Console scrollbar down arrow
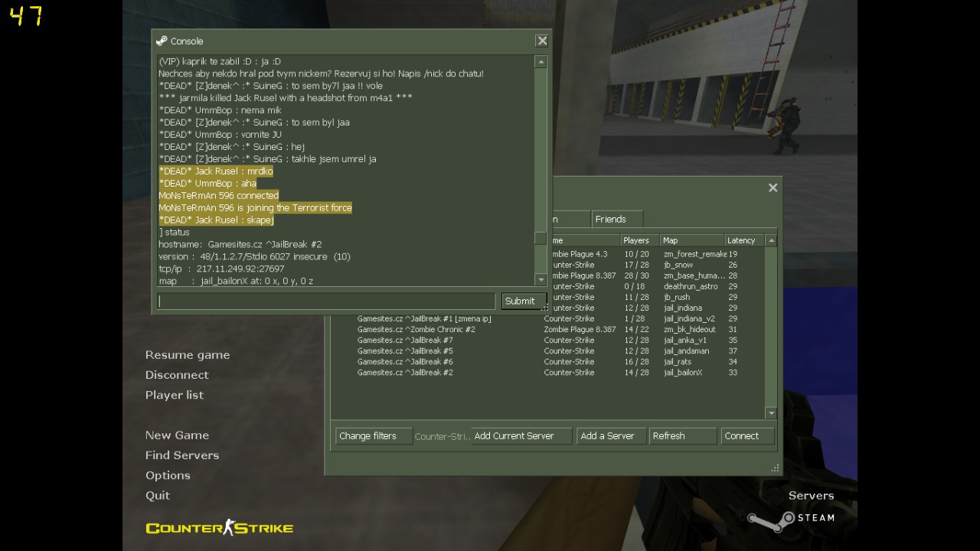Screen dimensions: 980x551 541,280
